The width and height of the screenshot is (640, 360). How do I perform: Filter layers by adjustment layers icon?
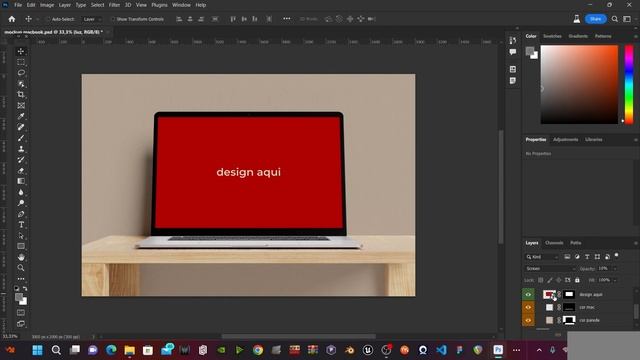[x=577, y=257]
